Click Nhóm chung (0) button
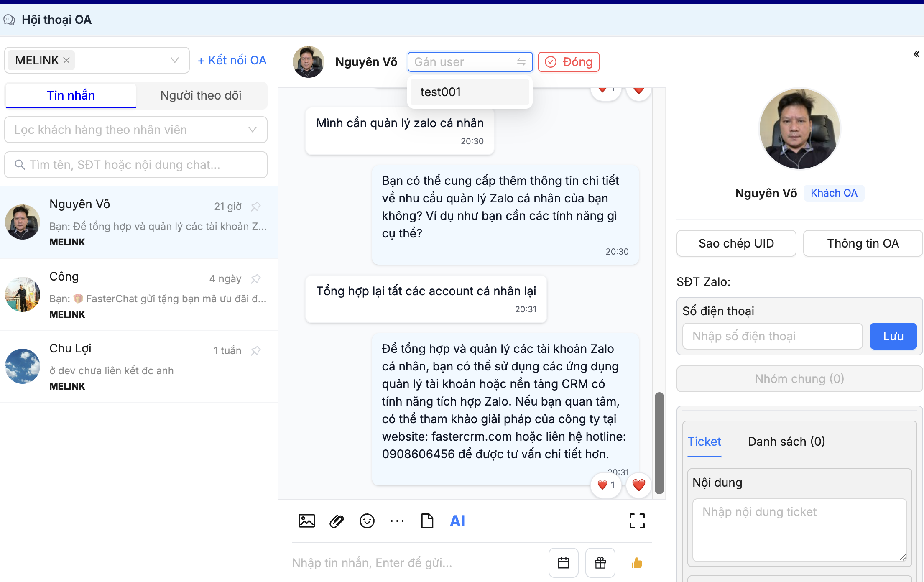This screenshot has height=582, width=924. point(799,379)
